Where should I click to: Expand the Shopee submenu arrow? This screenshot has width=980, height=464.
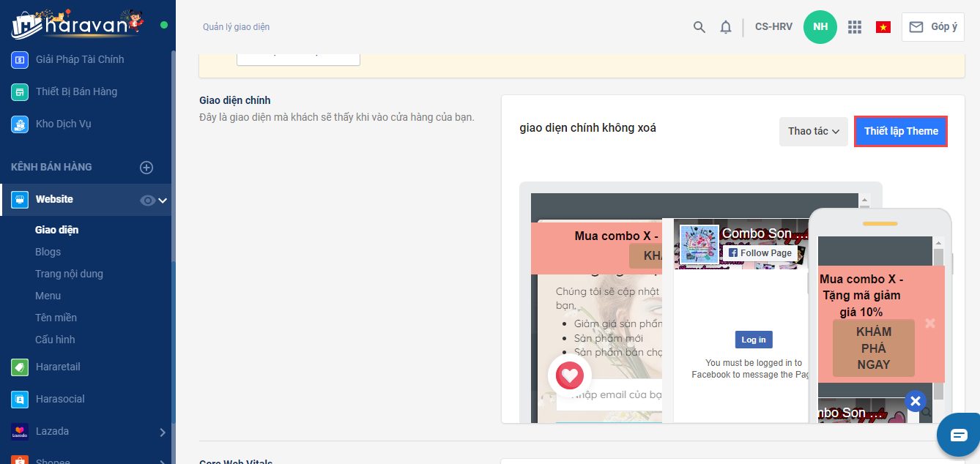tap(163, 461)
